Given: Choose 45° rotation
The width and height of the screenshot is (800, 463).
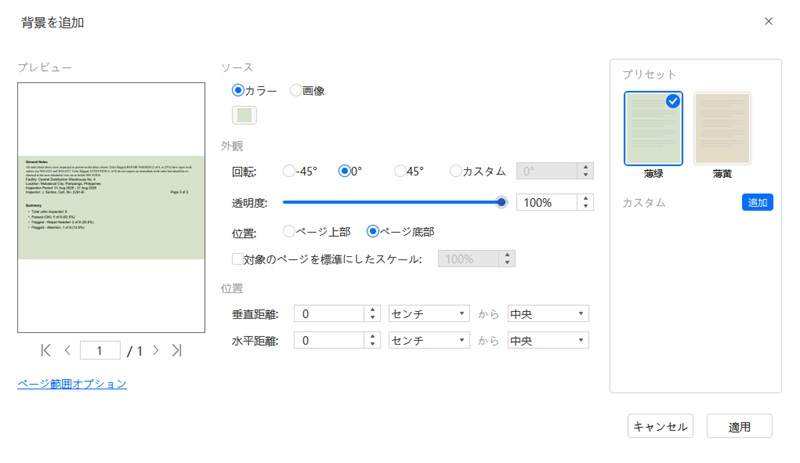Looking at the screenshot, I should point(400,171).
